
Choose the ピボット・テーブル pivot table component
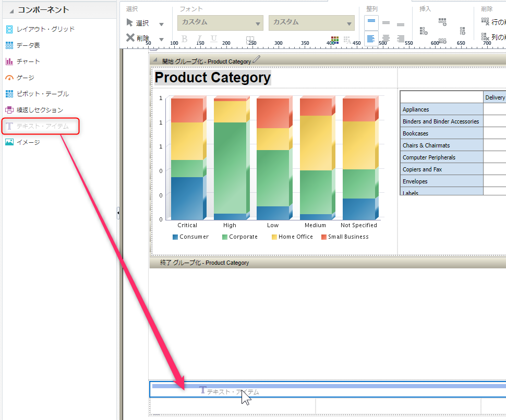(37, 94)
